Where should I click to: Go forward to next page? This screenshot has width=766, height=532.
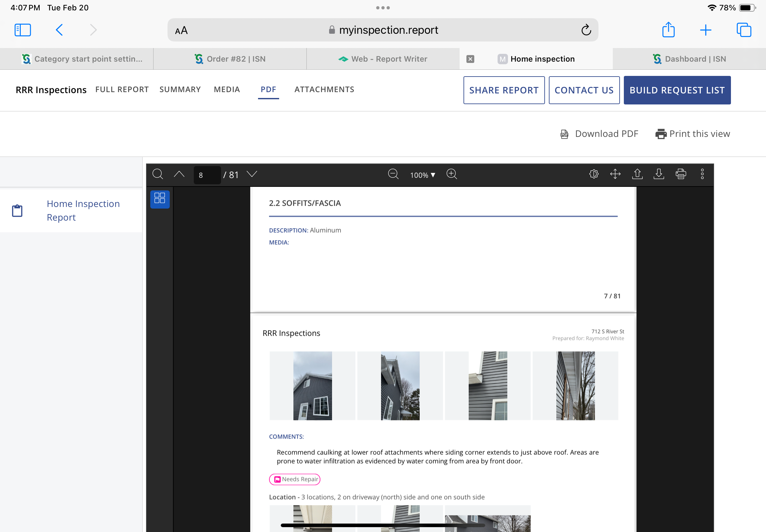pyautogui.click(x=93, y=30)
